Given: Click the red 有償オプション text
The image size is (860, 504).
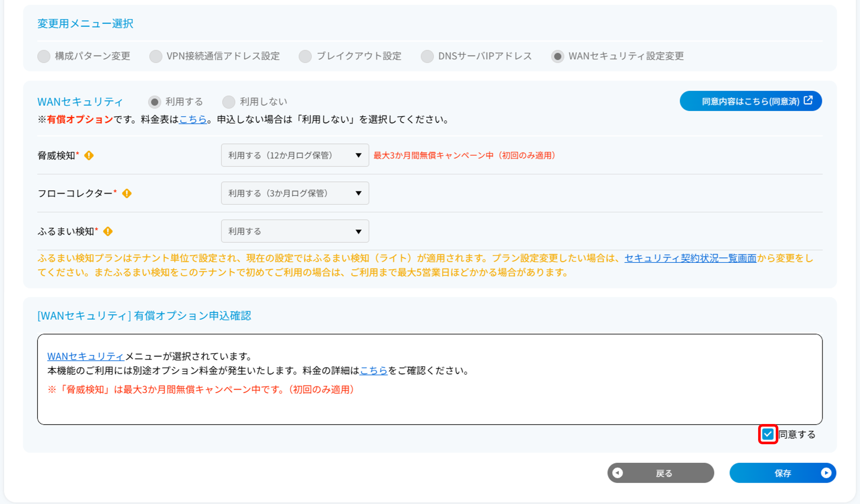Looking at the screenshot, I should point(80,120).
